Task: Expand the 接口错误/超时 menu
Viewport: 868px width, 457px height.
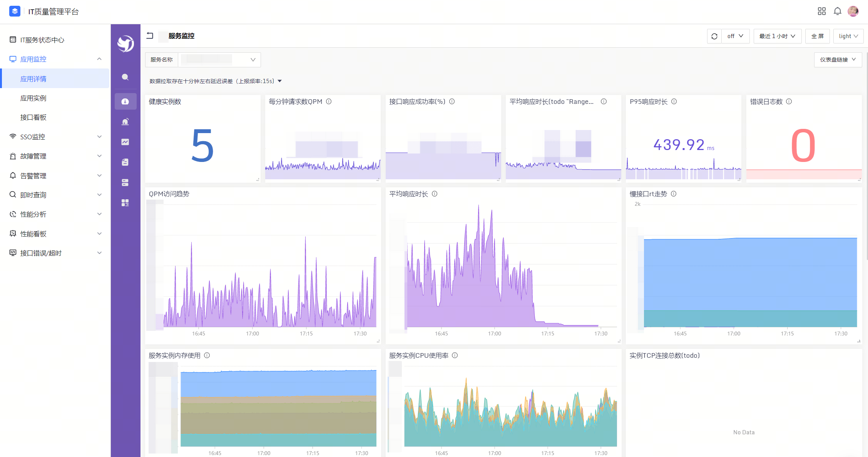Action: coord(99,253)
